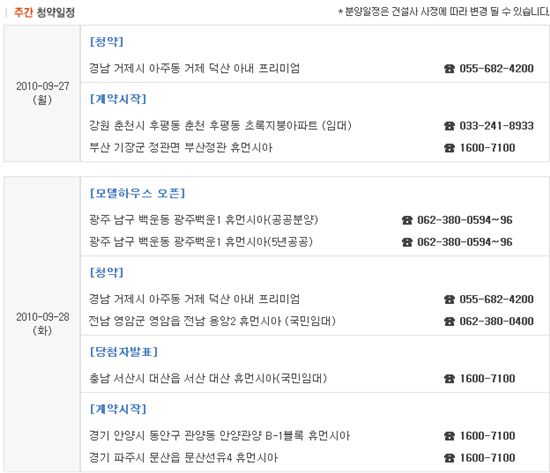Select 광주백운1 휴먼시아(공공분양) listing

[203, 220]
